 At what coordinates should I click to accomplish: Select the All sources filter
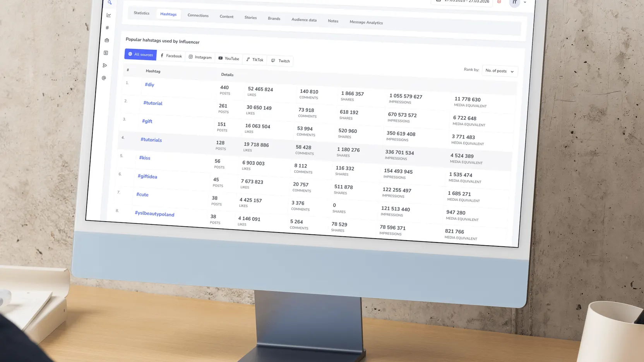click(x=140, y=55)
